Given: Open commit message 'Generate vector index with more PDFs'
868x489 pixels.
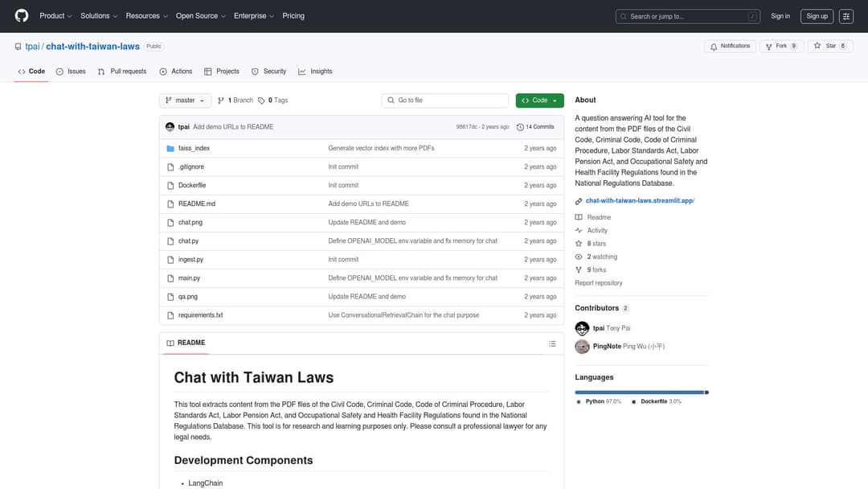Looking at the screenshot, I should (381, 149).
